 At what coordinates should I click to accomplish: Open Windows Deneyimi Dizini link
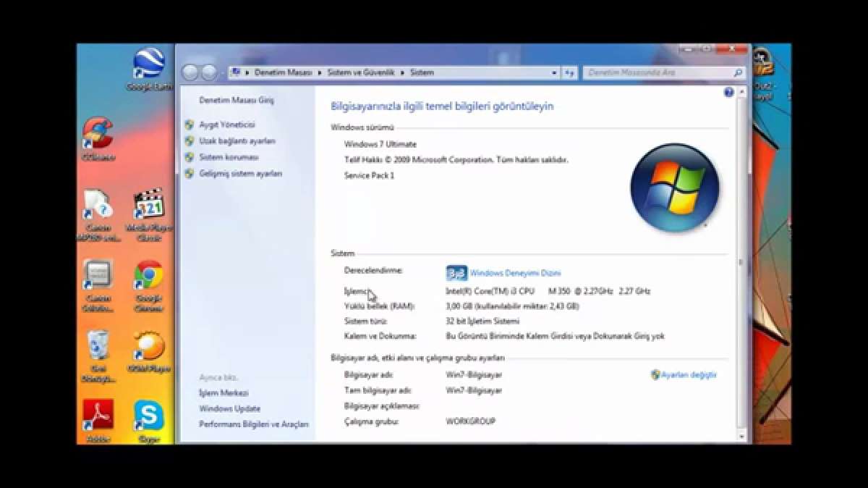[x=515, y=274]
